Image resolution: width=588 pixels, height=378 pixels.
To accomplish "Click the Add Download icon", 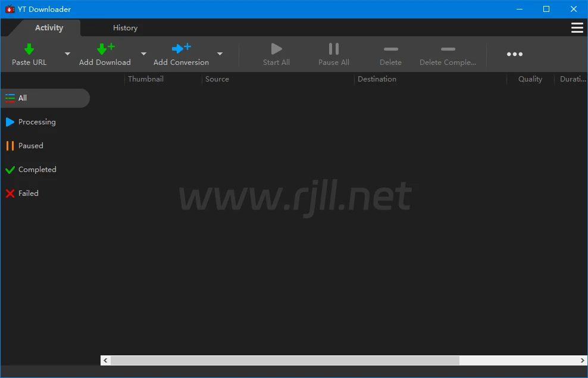I will click(x=105, y=49).
